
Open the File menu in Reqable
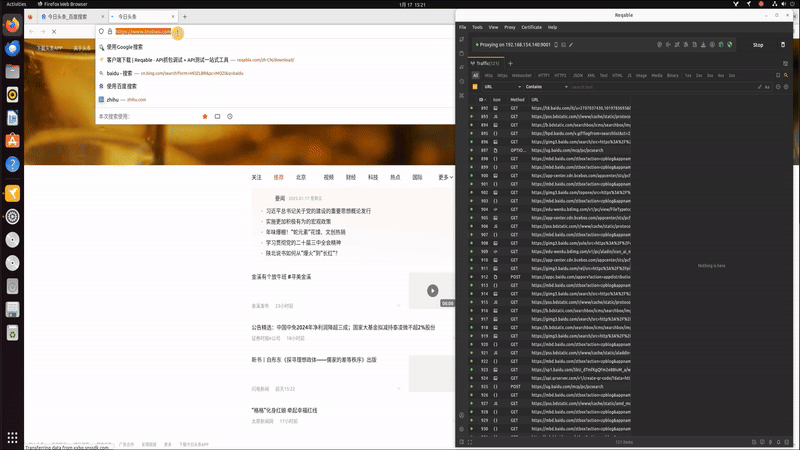point(462,28)
